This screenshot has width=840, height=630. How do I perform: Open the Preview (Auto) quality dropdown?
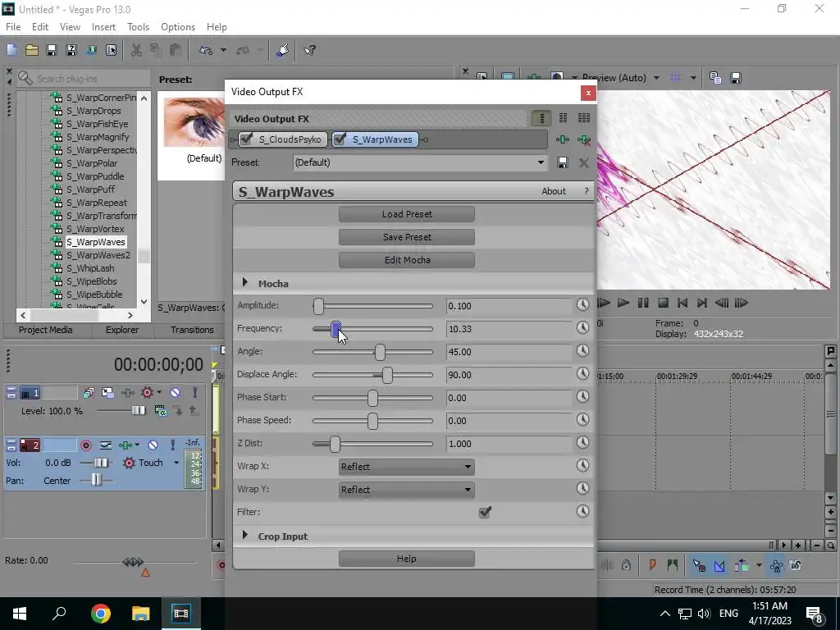(x=656, y=78)
